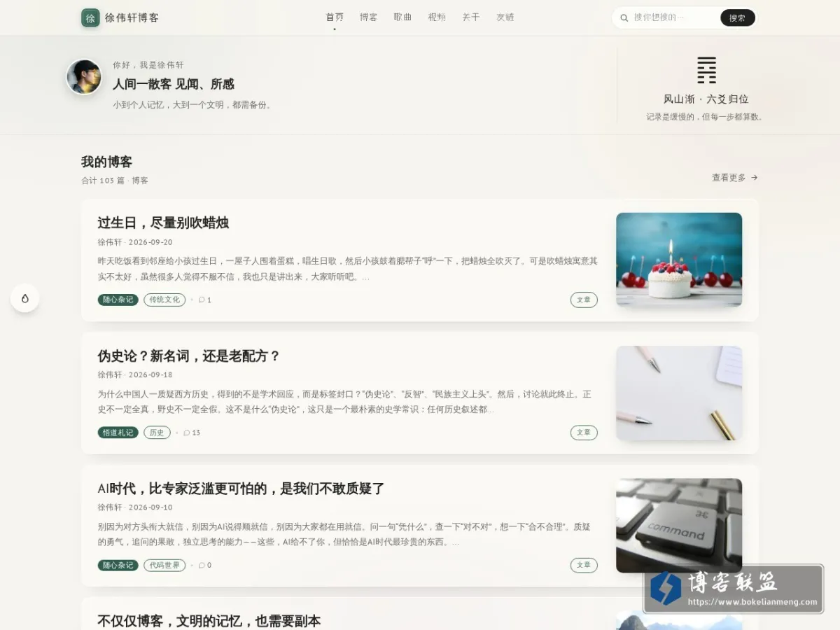The width and height of the screenshot is (840, 630).
Task: Open the 歌曲 navigation tab
Action: click(x=402, y=17)
